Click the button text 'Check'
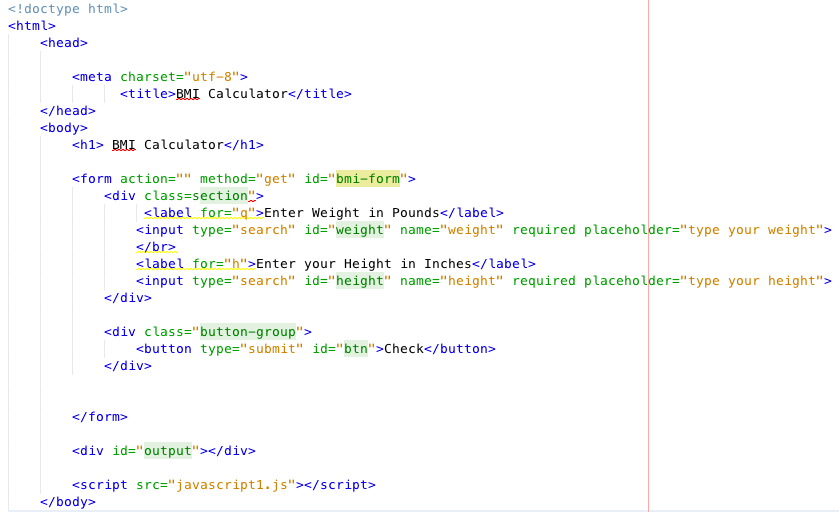The width and height of the screenshot is (839, 512). pyautogui.click(x=404, y=349)
